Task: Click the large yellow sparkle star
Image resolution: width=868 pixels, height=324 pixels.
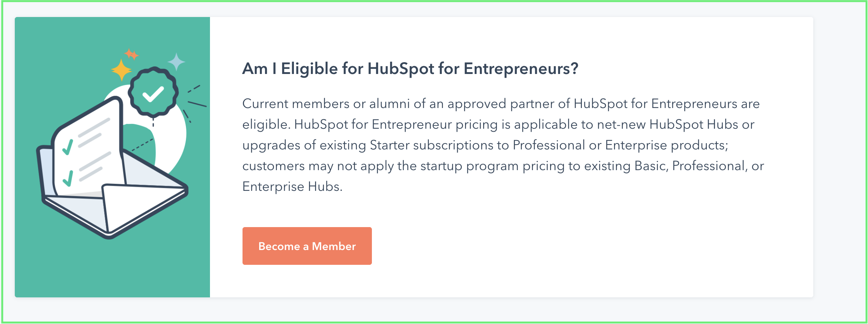Action: [x=121, y=70]
